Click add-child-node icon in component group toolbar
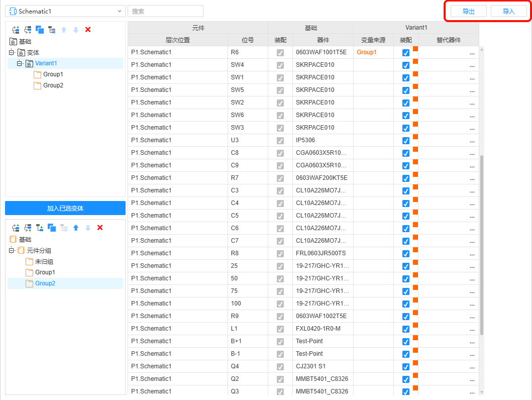532x400 pixels. click(x=40, y=228)
